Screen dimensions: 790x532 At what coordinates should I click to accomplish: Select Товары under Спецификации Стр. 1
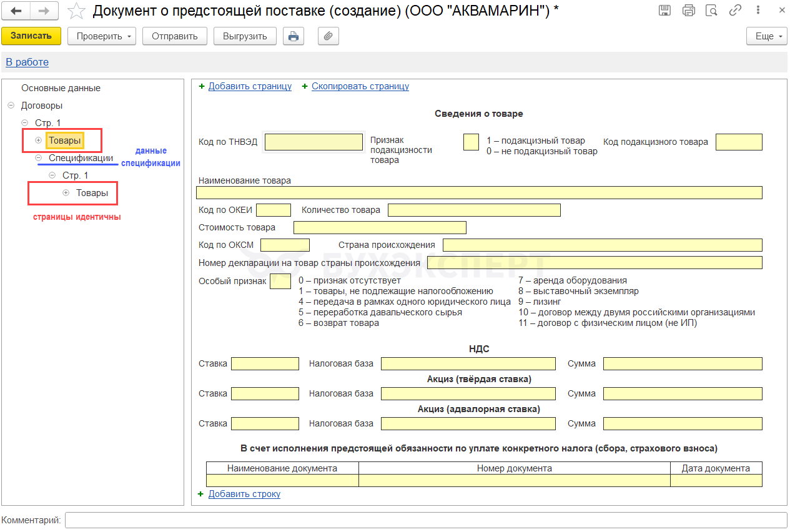click(92, 193)
